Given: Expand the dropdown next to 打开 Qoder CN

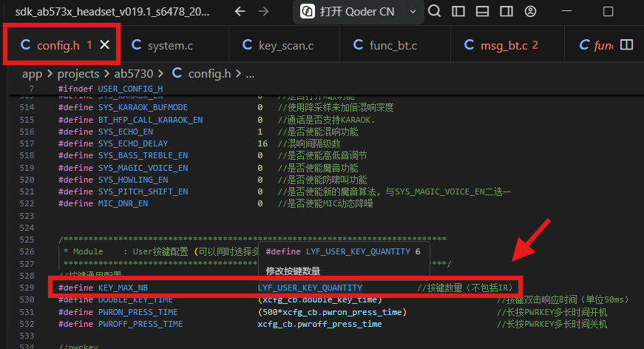Looking at the screenshot, I should click(413, 12).
